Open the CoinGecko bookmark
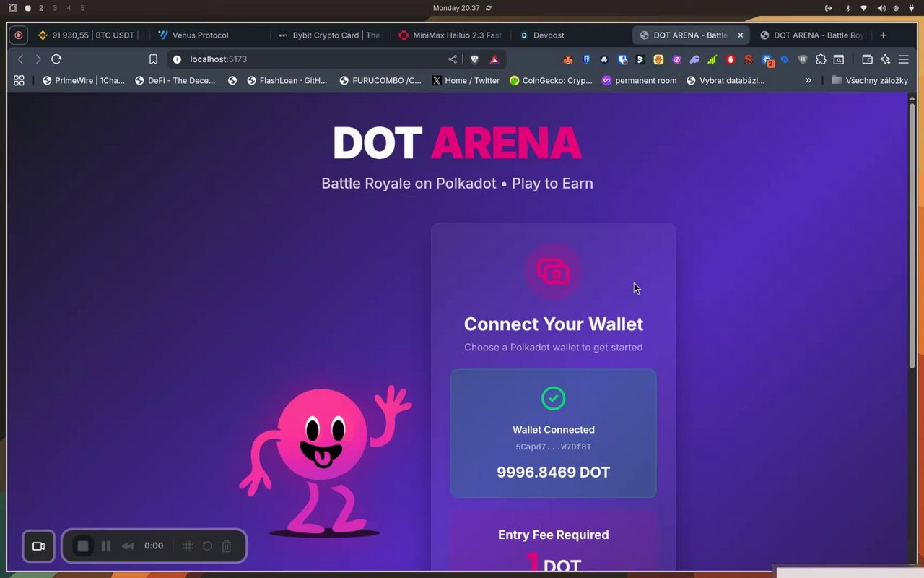 click(551, 80)
